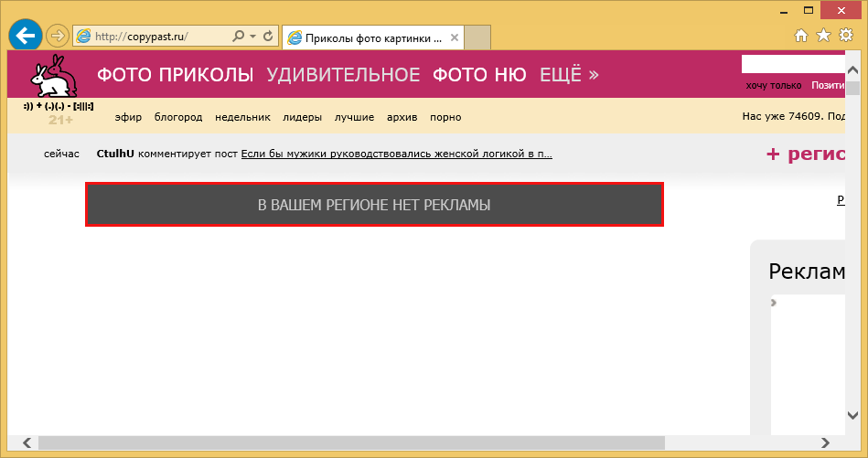Click the блогород submenu link
Screen dimensions: 868x458
point(178,117)
